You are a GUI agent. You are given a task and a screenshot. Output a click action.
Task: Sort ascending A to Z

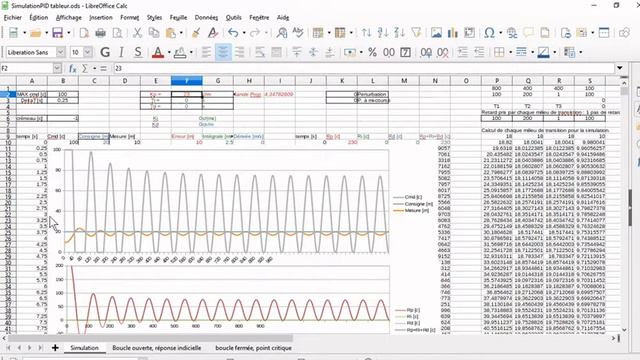383,33
